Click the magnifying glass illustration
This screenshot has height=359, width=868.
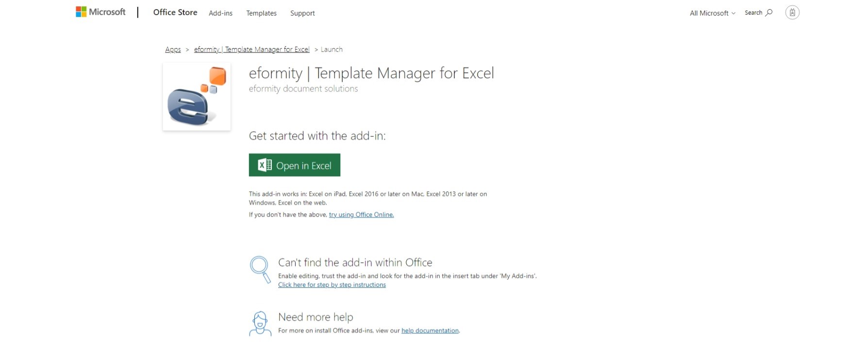coord(260,271)
